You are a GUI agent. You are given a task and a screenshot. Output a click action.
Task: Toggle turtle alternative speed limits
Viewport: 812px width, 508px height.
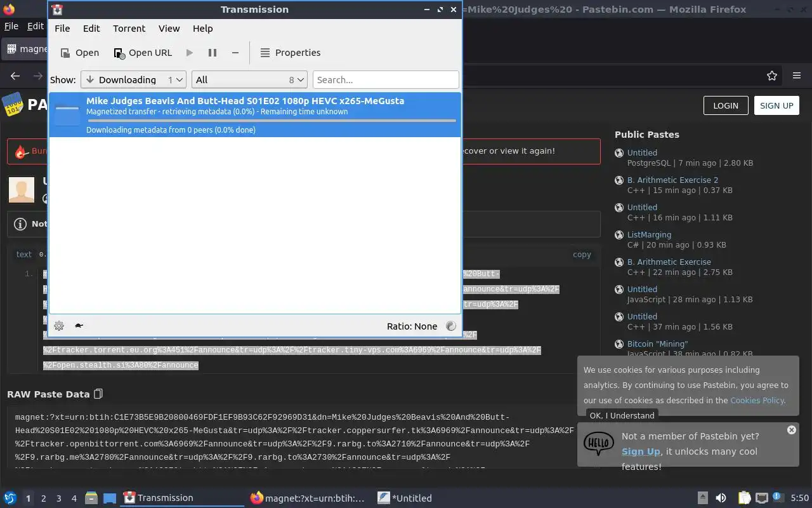[79, 326]
